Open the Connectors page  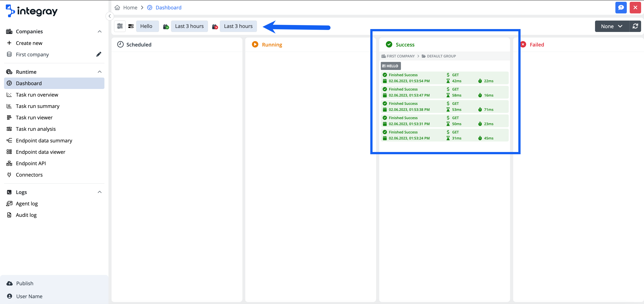pyautogui.click(x=29, y=175)
